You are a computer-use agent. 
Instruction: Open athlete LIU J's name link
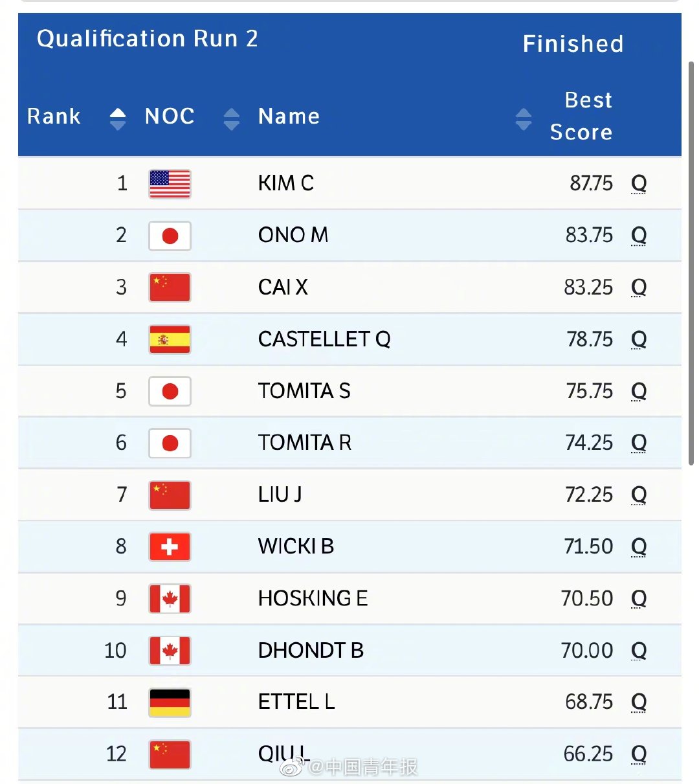coord(280,495)
